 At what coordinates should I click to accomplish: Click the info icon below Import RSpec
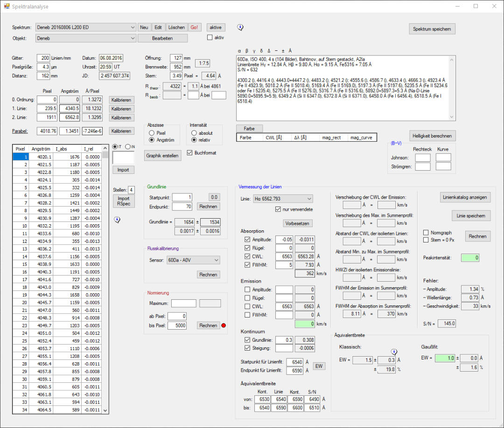point(117,220)
